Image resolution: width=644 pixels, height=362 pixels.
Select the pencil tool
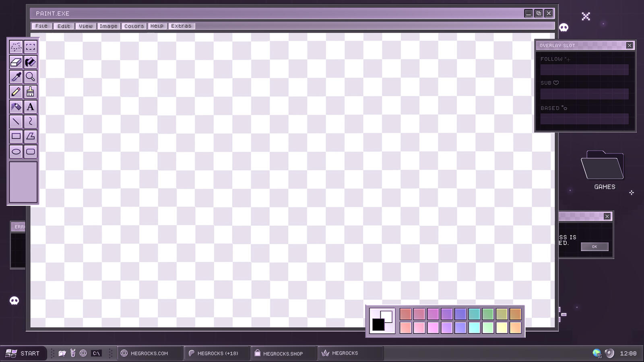coord(16,92)
